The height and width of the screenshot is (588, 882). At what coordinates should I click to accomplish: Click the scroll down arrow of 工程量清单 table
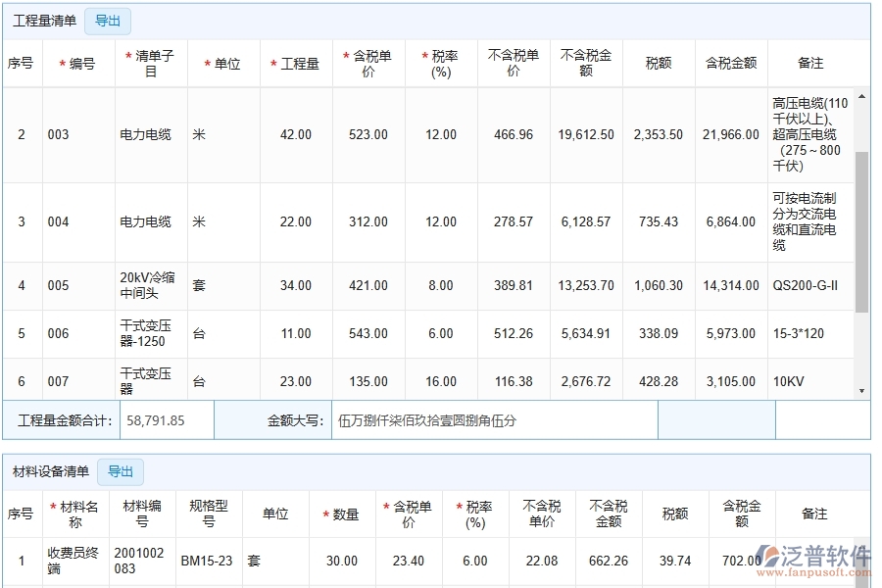click(861, 390)
